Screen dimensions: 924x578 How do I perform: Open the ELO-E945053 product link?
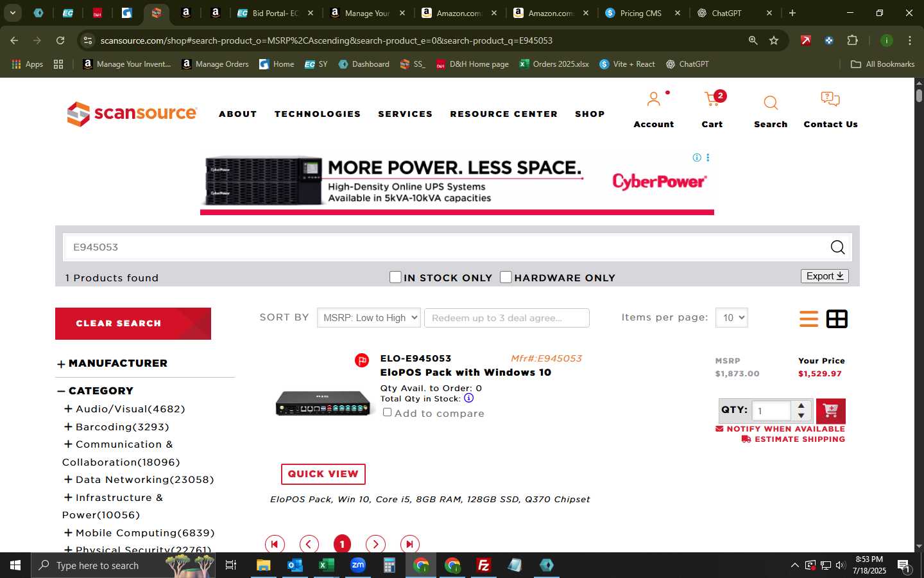tap(416, 358)
